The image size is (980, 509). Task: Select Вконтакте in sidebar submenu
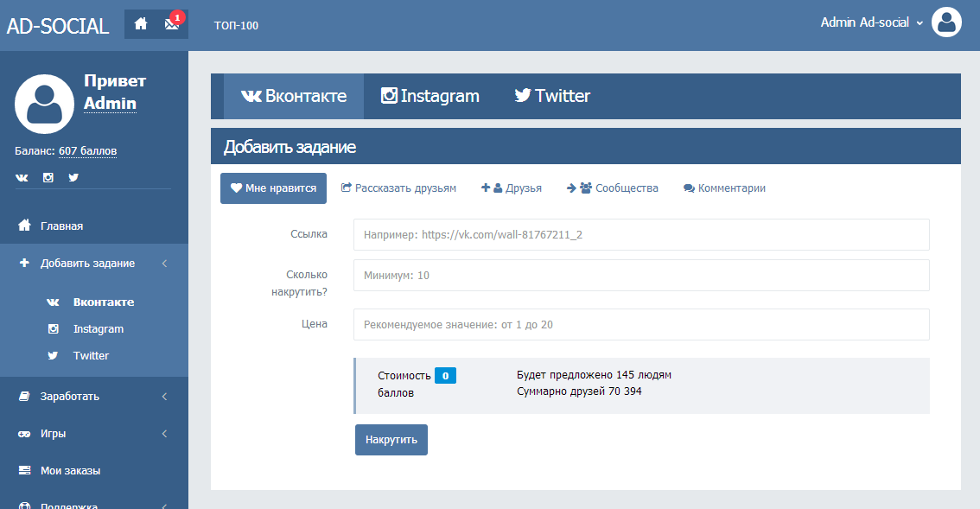click(104, 302)
